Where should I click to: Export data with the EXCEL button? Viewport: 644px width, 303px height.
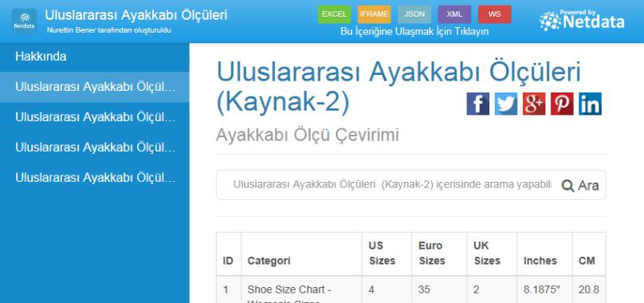pos(334,14)
